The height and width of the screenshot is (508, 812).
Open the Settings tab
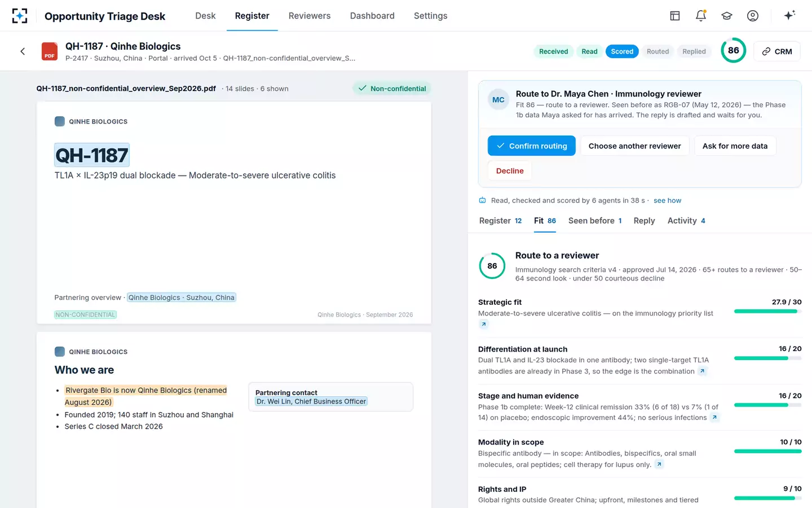(430, 16)
